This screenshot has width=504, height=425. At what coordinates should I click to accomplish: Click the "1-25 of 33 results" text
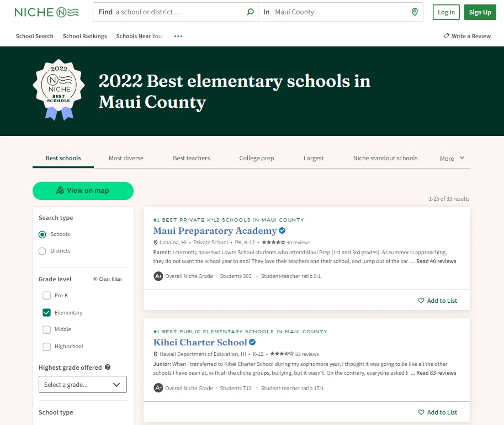(x=449, y=199)
